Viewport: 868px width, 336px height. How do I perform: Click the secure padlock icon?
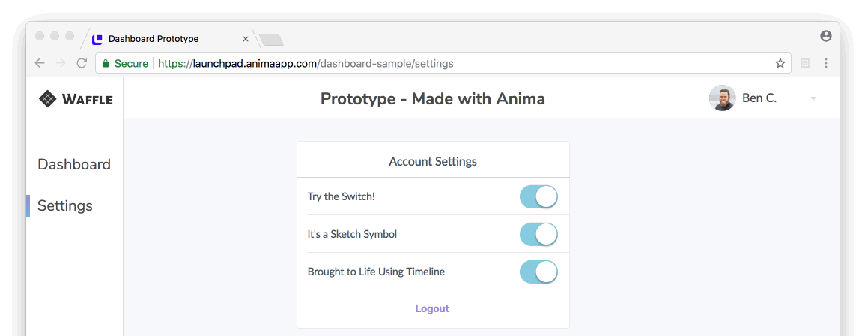coord(106,64)
